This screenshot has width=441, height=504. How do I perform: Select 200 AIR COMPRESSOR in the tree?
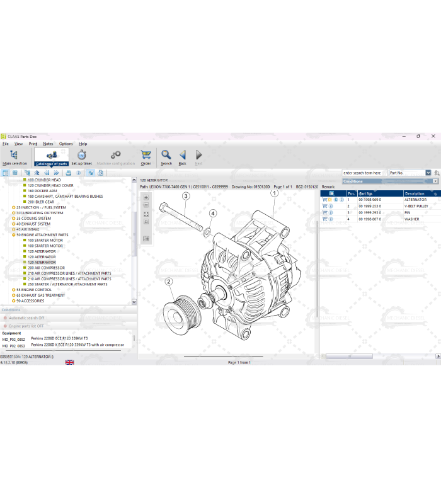pyautogui.click(x=46, y=268)
